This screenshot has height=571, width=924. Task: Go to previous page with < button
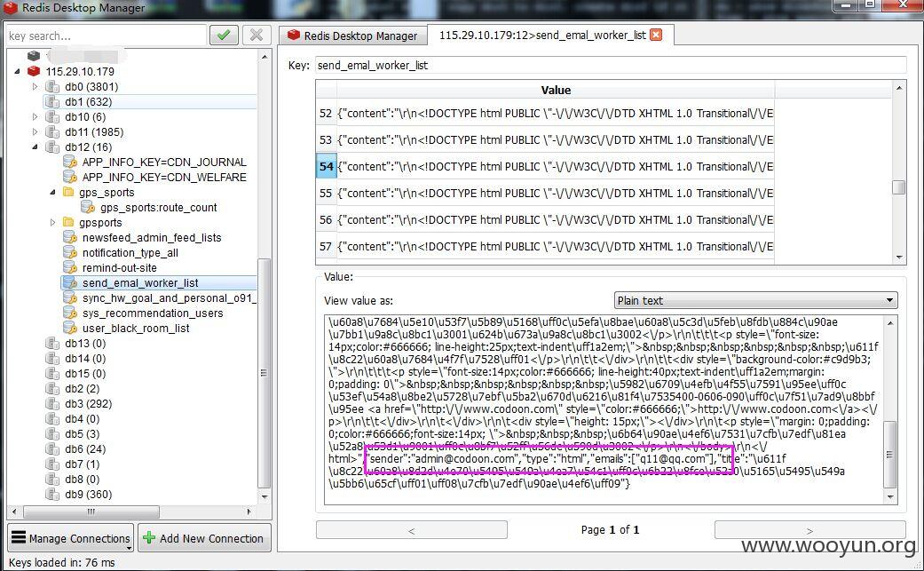tap(411, 530)
